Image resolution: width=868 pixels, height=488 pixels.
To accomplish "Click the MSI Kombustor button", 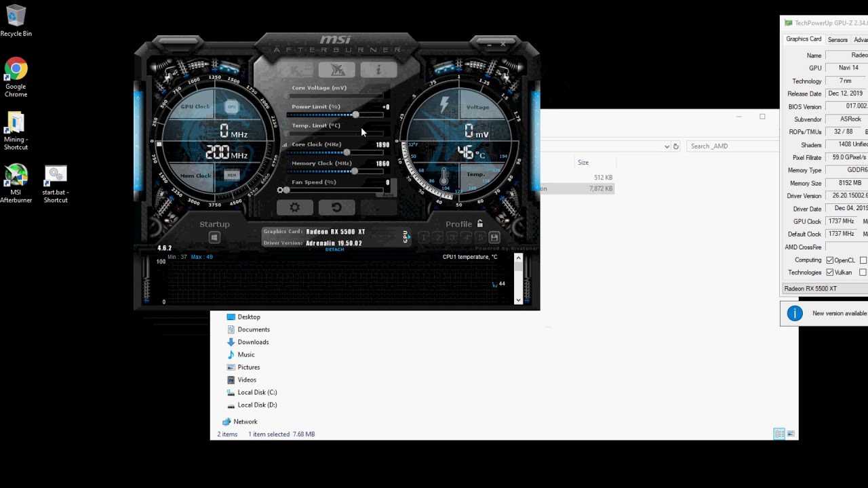I will tap(337, 70).
